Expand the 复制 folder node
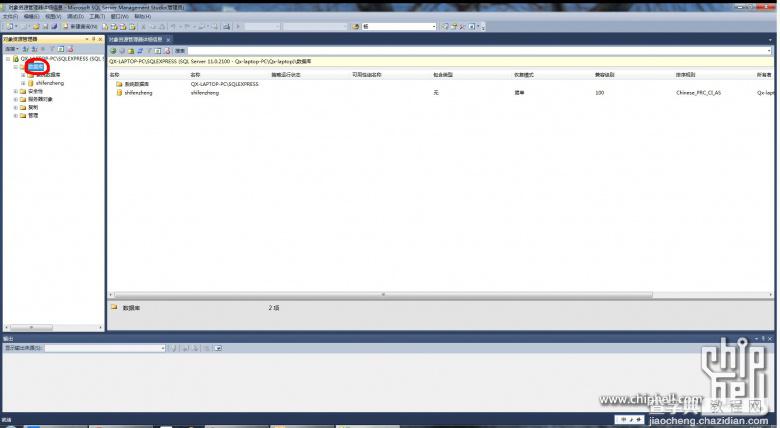The width and height of the screenshot is (780, 428). click(x=15, y=107)
